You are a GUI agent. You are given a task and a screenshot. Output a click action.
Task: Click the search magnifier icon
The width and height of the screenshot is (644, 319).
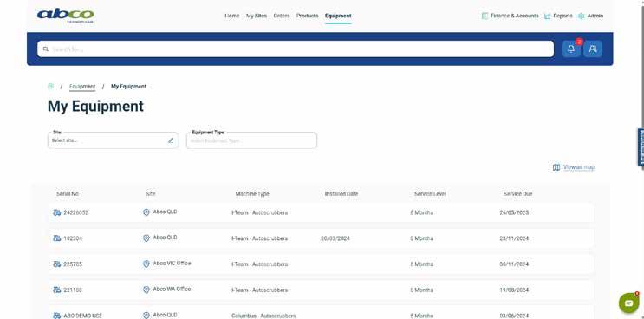(x=46, y=49)
